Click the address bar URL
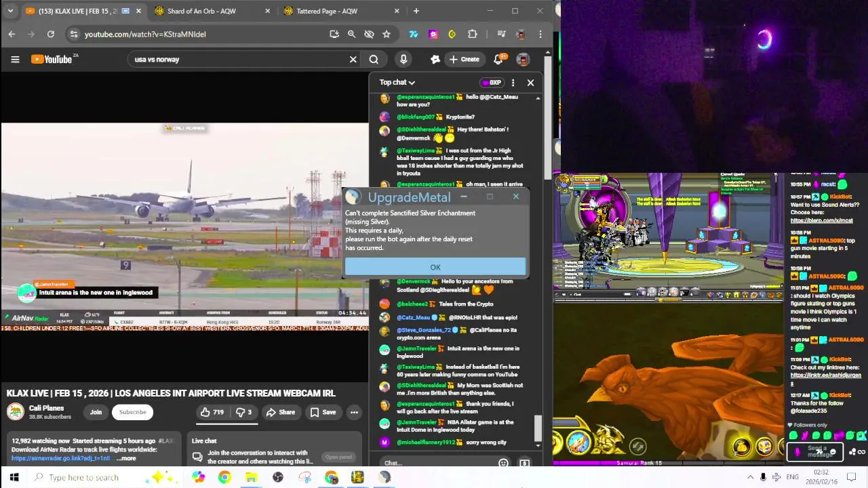This screenshot has width=868, height=488. [x=145, y=34]
